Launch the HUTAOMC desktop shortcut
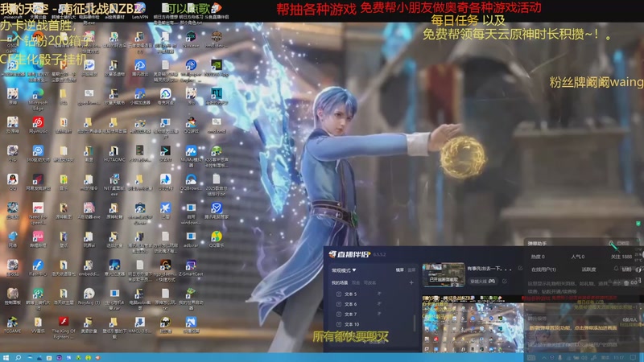 (114, 154)
